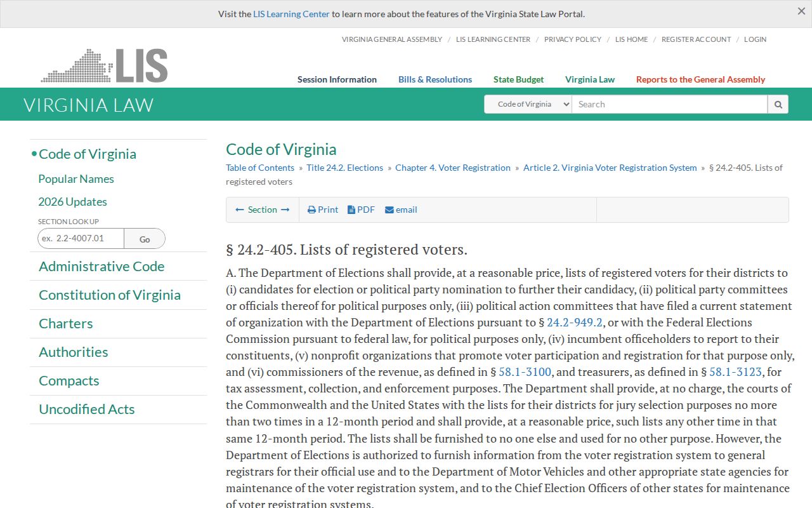The image size is (812, 508).
Task: Click the Login link
Action: click(755, 39)
